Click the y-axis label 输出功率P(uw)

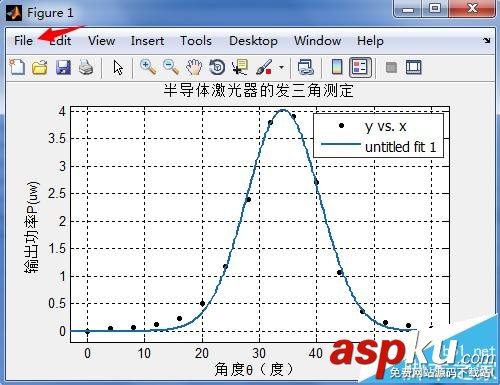pyautogui.click(x=32, y=227)
